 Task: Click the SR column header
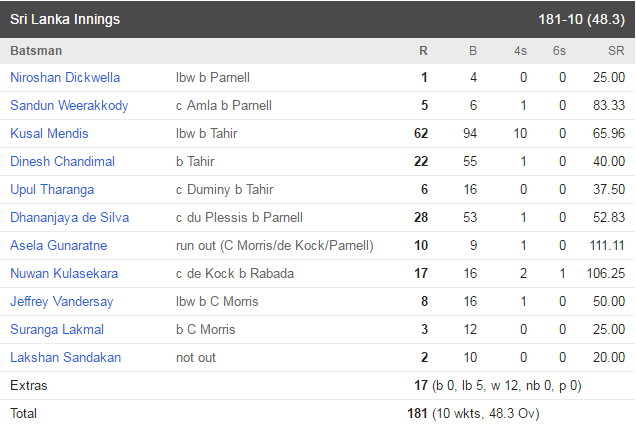click(616, 51)
